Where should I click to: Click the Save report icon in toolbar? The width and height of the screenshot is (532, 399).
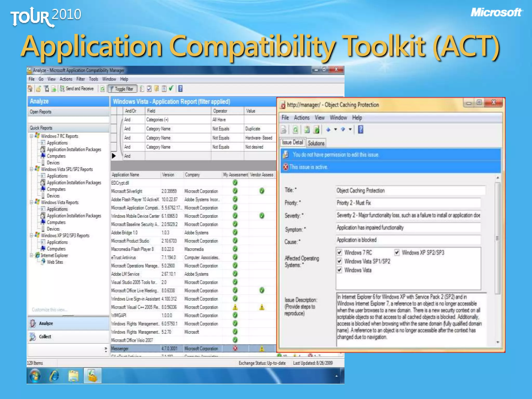tap(46, 89)
